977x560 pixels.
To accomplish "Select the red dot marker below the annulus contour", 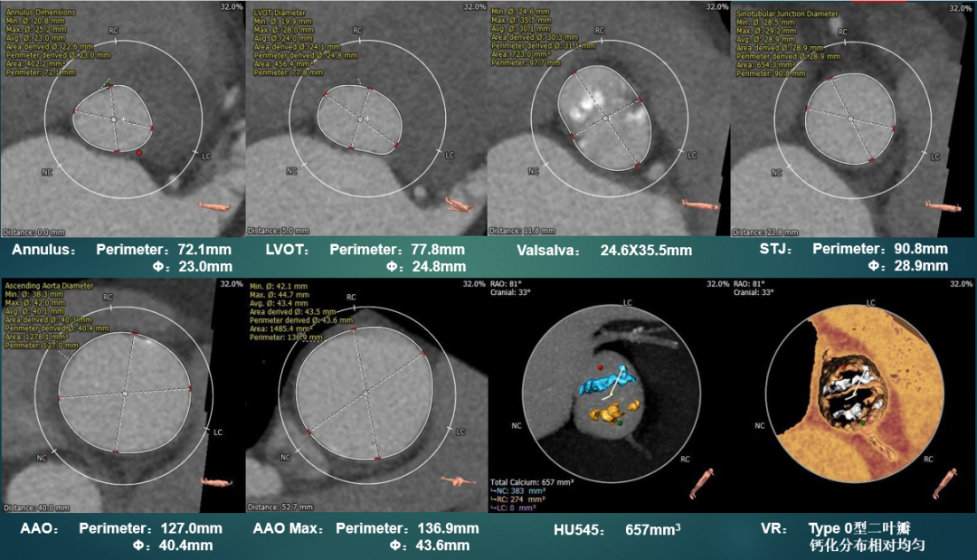I will click(138, 154).
